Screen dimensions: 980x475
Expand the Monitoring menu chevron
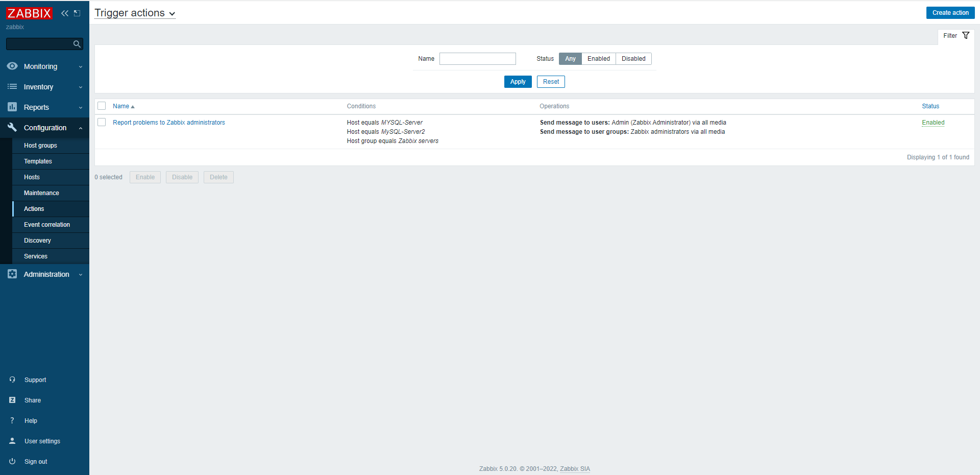tap(81, 67)
